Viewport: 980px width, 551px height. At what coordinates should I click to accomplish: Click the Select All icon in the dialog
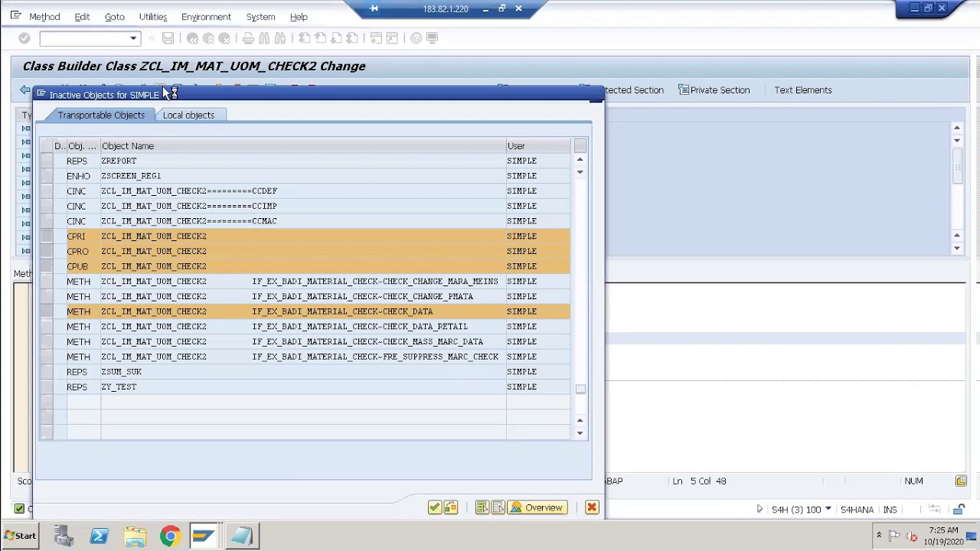(482, 507)
